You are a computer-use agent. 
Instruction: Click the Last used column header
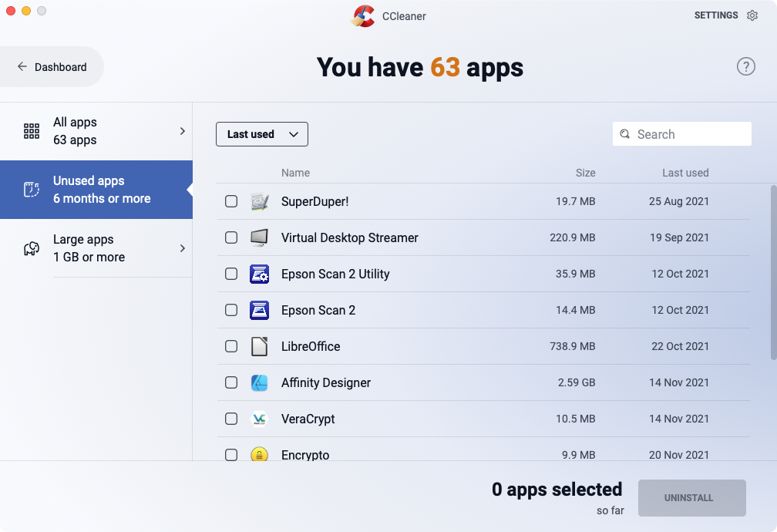[685, 173]
